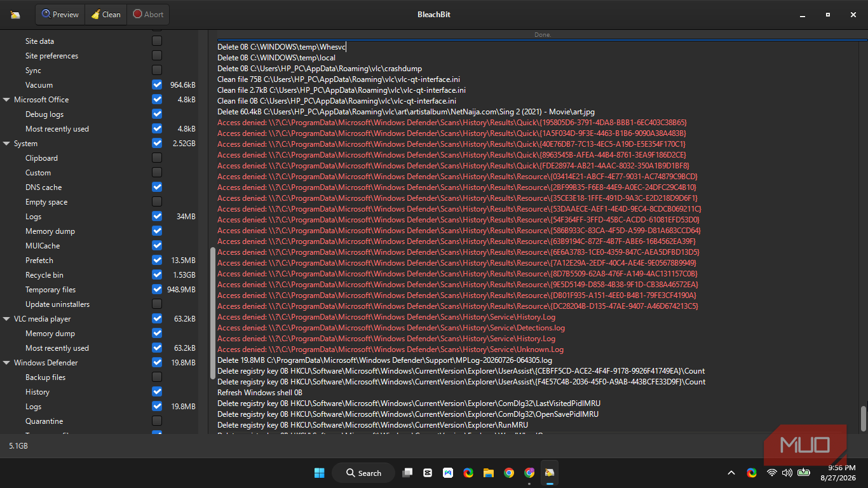Uncheck the Vacuum option
The width and height of the screenshot is (868, 488).
point(157,85)
